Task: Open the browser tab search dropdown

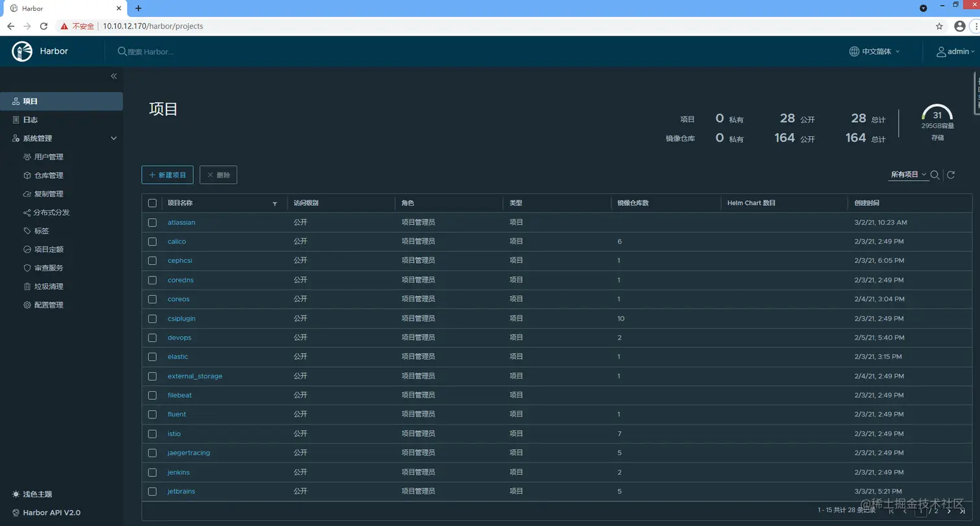Action: click(x=924, y=8)
